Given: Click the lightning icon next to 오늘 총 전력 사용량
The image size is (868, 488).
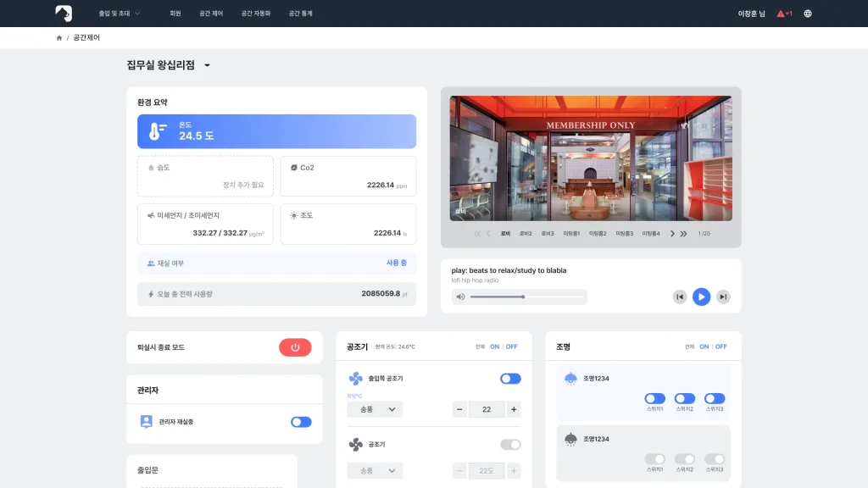Looking at the screenshot, I should pos(151,294).
